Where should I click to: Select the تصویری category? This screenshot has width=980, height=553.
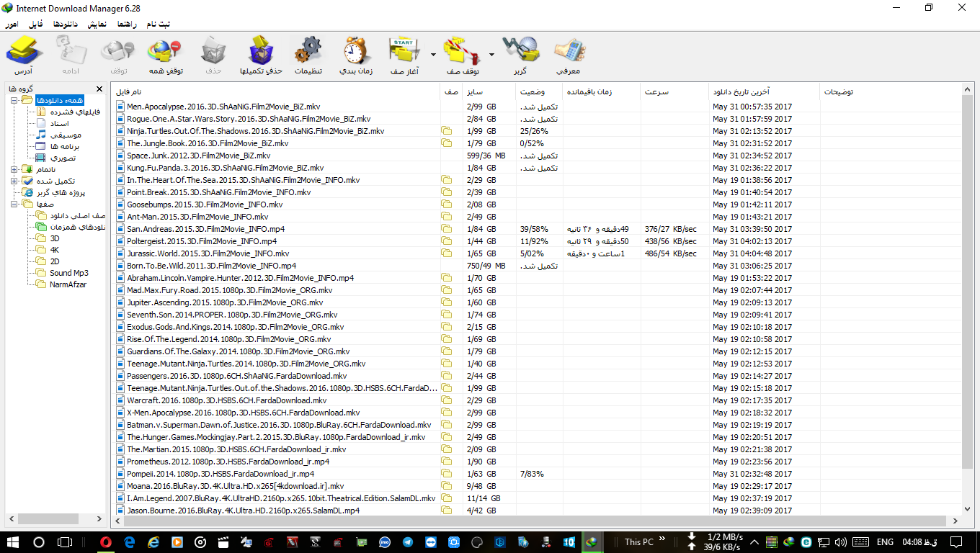pyautogui.click(x=63, y=158)
